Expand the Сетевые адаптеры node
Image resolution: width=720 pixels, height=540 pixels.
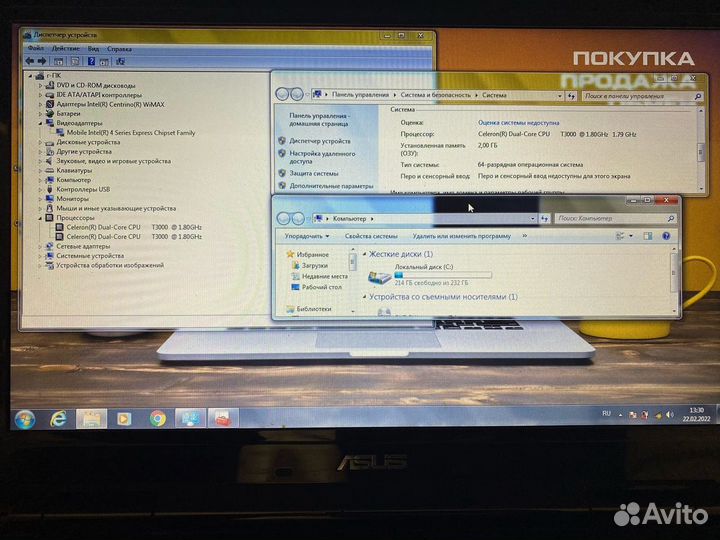(40, 246)
